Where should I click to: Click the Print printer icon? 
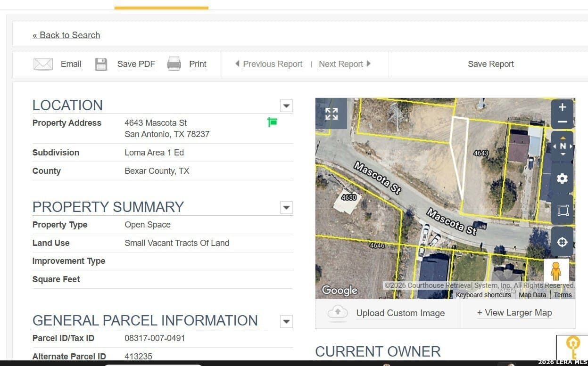pos(174,63)
